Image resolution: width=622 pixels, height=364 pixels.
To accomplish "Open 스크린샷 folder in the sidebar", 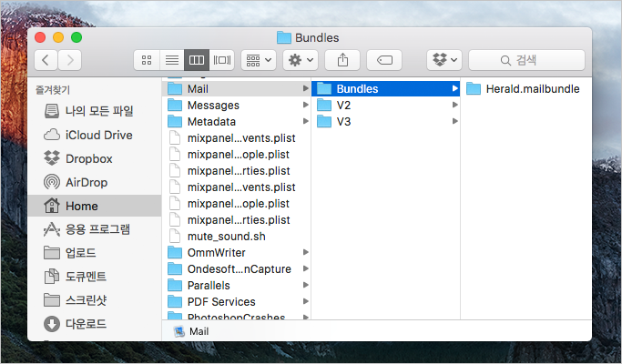I will (95, 300).
